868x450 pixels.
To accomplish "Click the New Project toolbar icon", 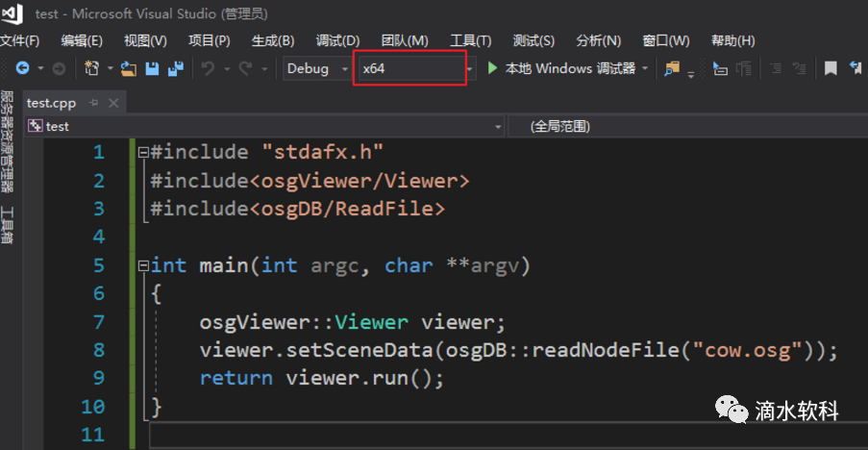I will [91, 68].
